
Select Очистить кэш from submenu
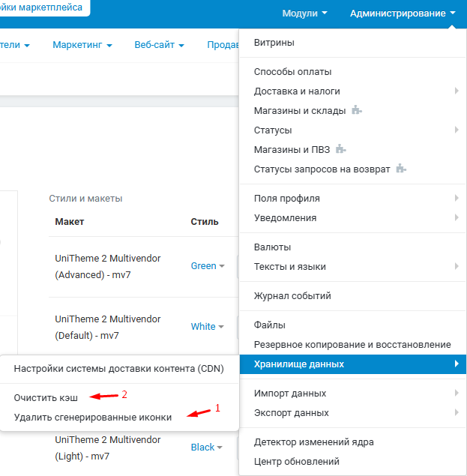point(46,396)
